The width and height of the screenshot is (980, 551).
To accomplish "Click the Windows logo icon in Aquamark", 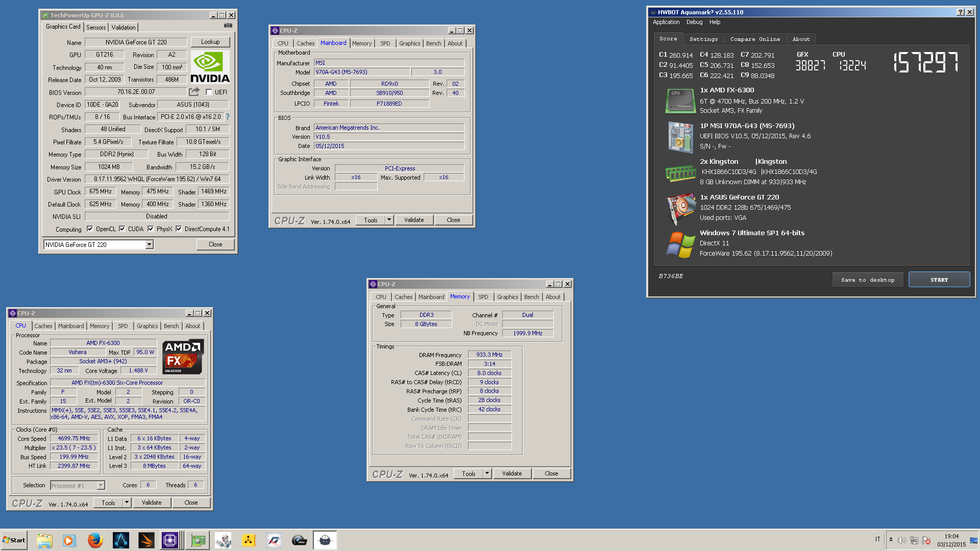I will 681,245.
